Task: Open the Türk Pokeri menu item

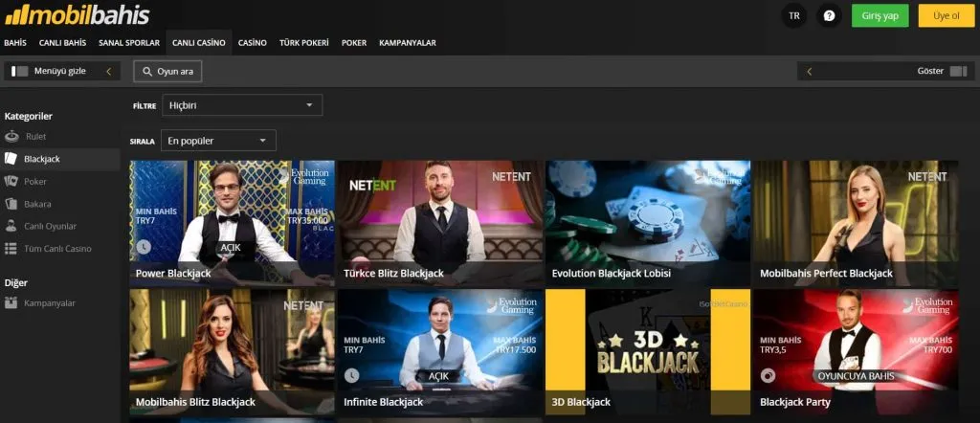Action: (x=303, y=43)
